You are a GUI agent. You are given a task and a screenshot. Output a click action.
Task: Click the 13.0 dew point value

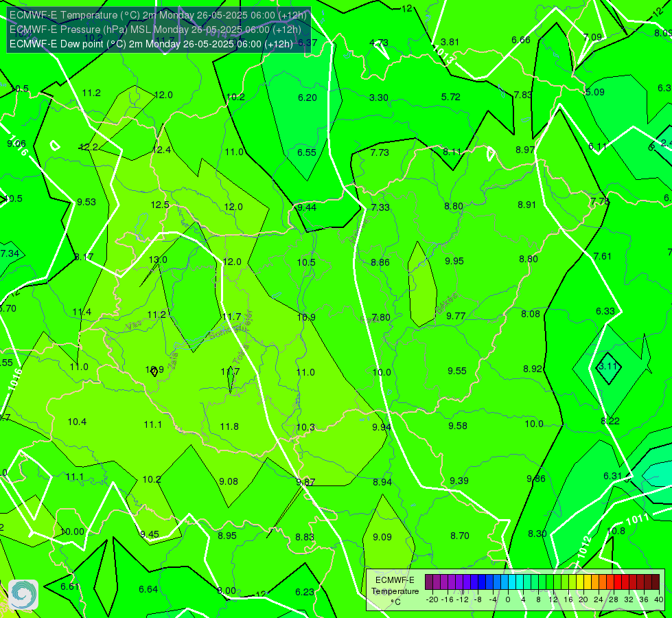(158, 260)
